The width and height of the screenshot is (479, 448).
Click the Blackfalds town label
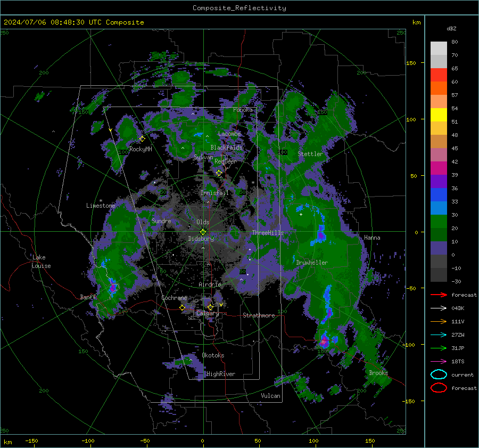(226, 148)
